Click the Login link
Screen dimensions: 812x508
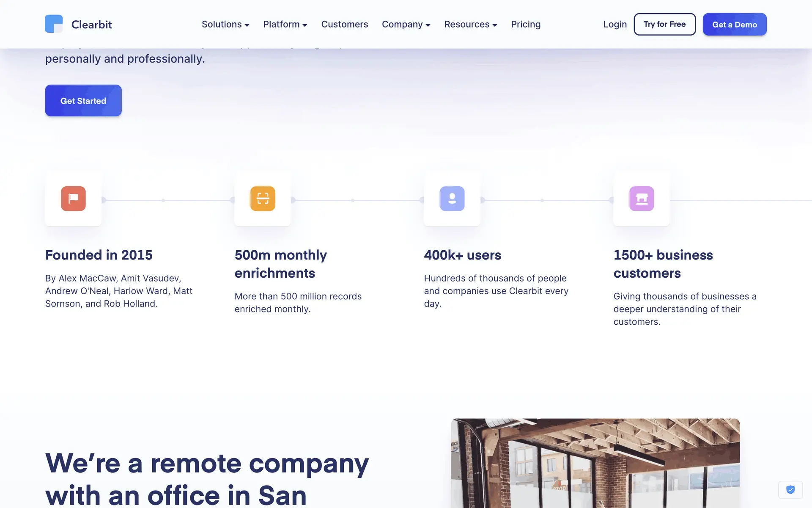(614, 25)
